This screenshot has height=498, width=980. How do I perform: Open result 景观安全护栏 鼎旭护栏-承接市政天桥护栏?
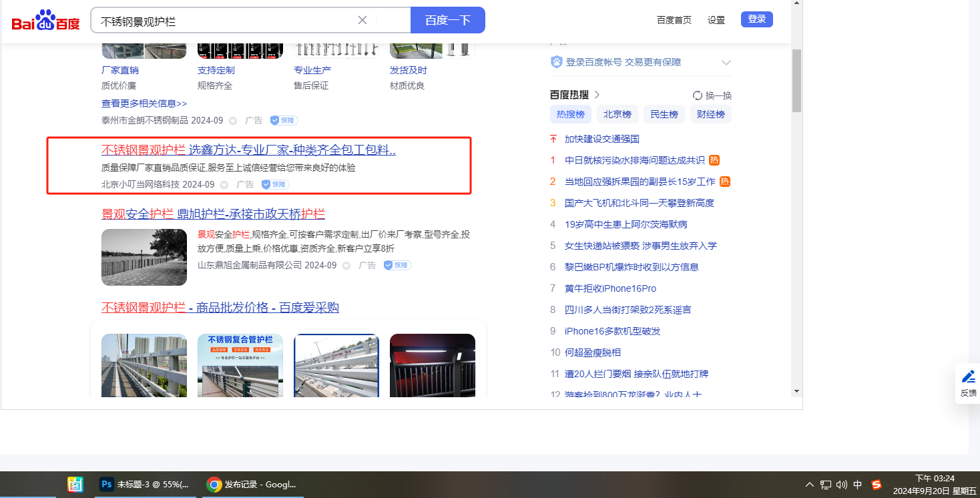[x=213, y=214]
